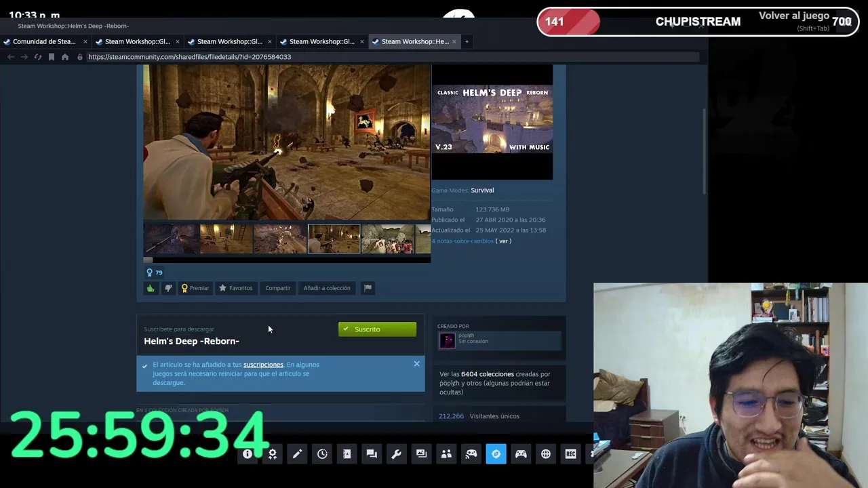868x488 pixels.
Task: Click the bookmark icon in the browser toolbar
Action: [x=51, y=57]
